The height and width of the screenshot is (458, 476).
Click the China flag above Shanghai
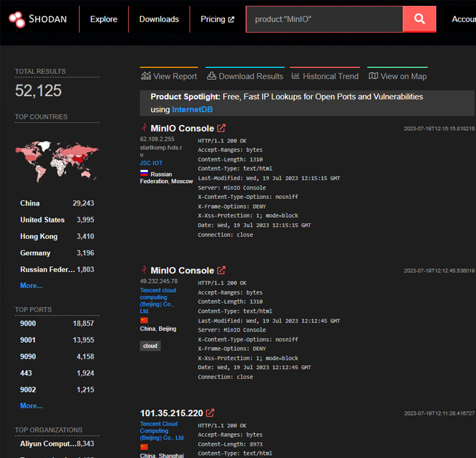[144, 447]
